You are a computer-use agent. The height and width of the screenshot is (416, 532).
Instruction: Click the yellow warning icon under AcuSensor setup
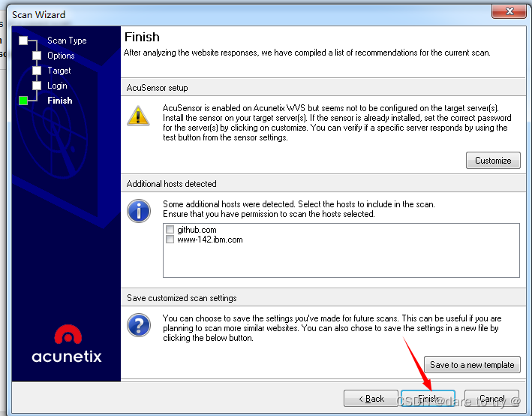(x=138, y=116)
